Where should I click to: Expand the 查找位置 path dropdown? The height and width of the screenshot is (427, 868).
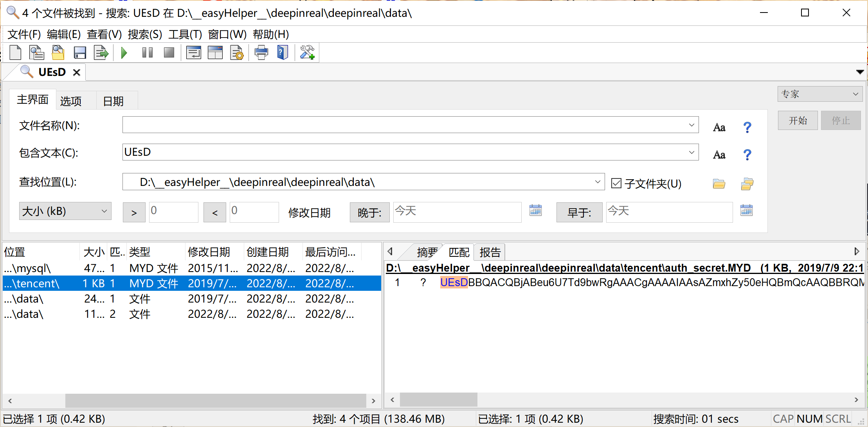597,182
